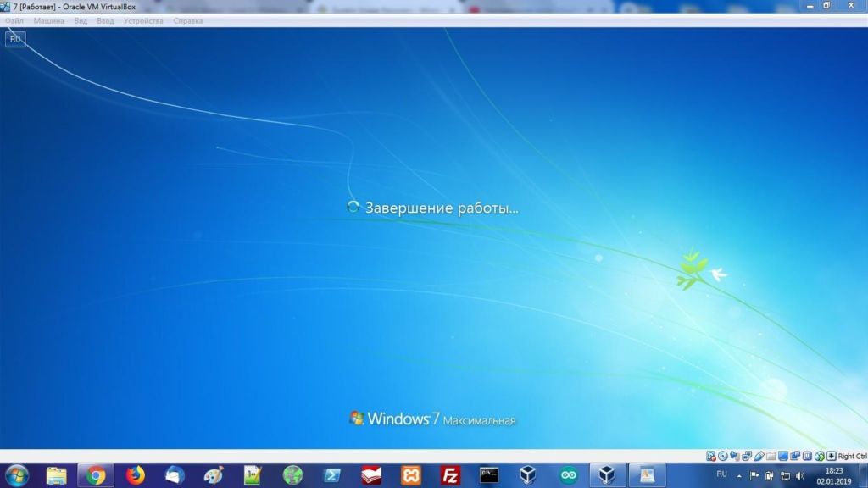
Task: Click the power tray icon
Action: (770, 476)
